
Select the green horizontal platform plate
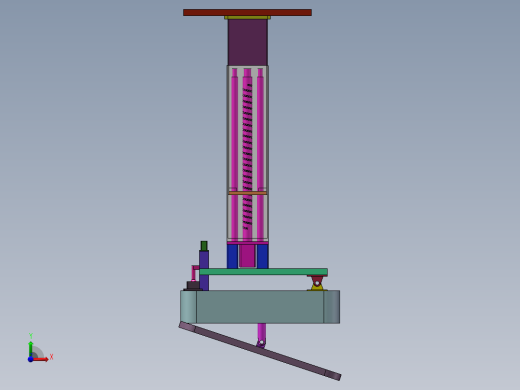(263, 272)
